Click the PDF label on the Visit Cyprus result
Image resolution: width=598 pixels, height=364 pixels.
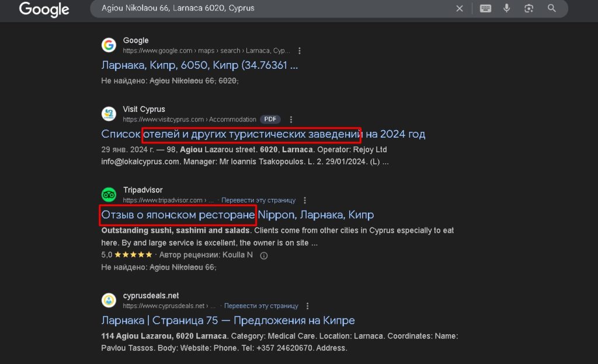(x=270, y=118)
